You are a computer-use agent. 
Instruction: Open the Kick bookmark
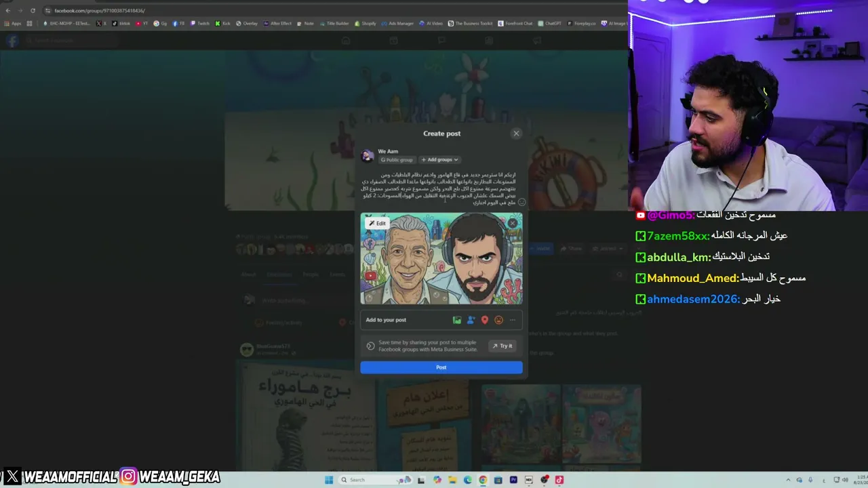(223, 23)
